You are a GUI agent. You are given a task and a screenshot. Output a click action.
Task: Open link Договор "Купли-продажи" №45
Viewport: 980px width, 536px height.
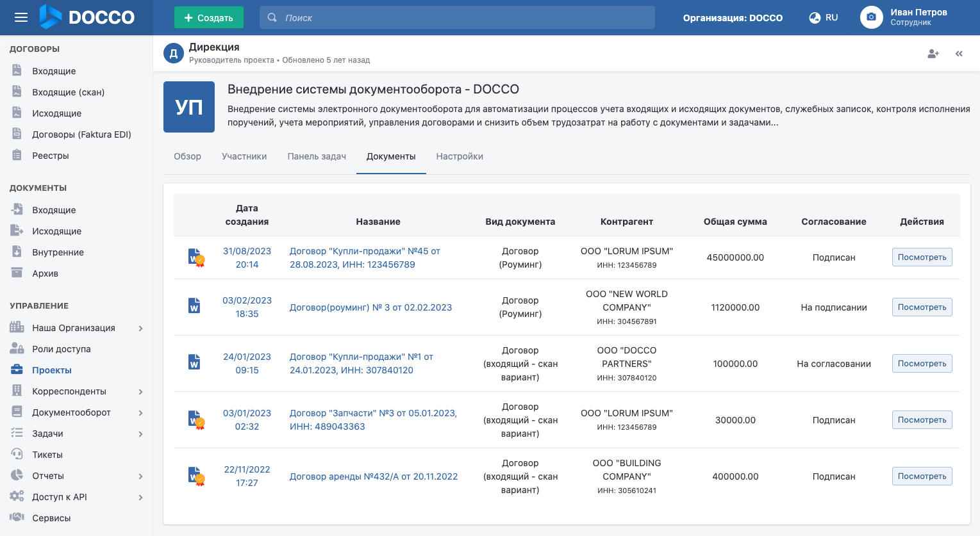tap(365, 257)
